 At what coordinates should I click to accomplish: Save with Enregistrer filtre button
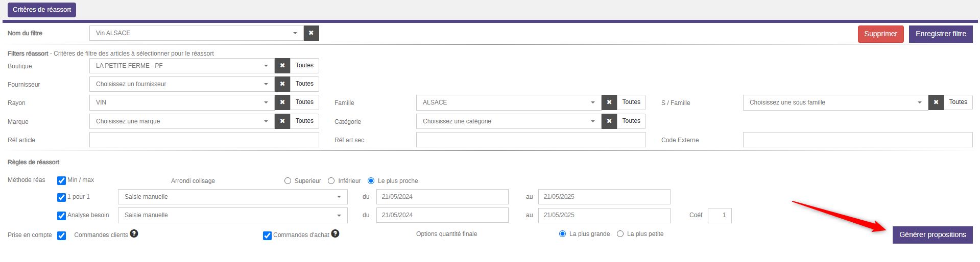click(x=940, y=34)
